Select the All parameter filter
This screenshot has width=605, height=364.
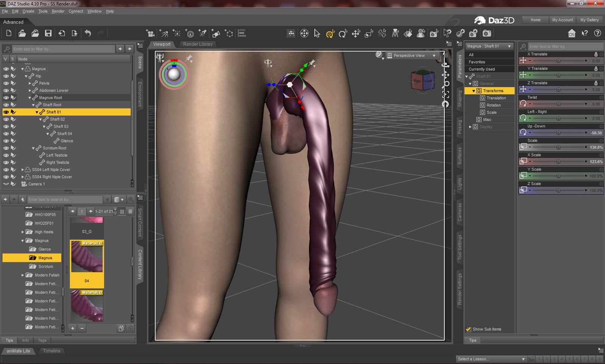pyautogui.click(x=490, y=55)
